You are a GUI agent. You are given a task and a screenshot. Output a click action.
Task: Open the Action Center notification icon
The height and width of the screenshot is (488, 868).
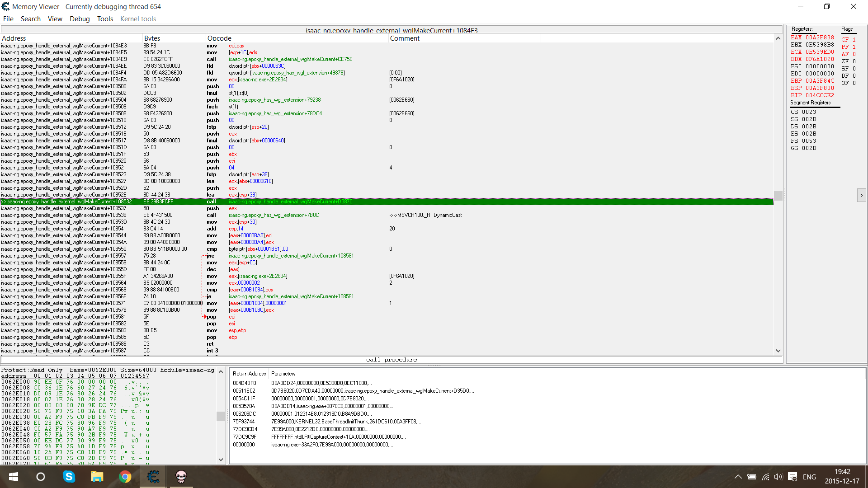tap(792, 477)
